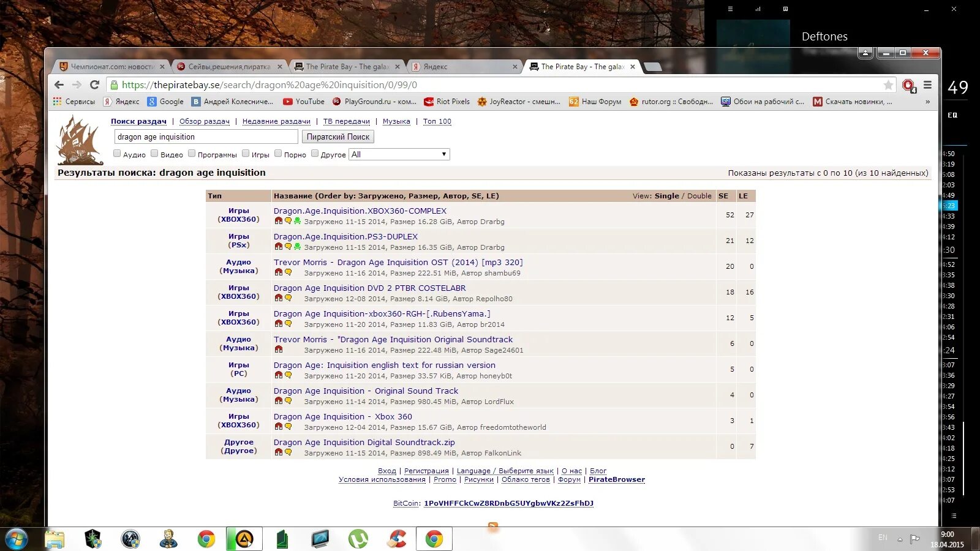Click the search field containing dragon age inquisition
This screenshot has width=980, height=551.
[x=206, y=137]
